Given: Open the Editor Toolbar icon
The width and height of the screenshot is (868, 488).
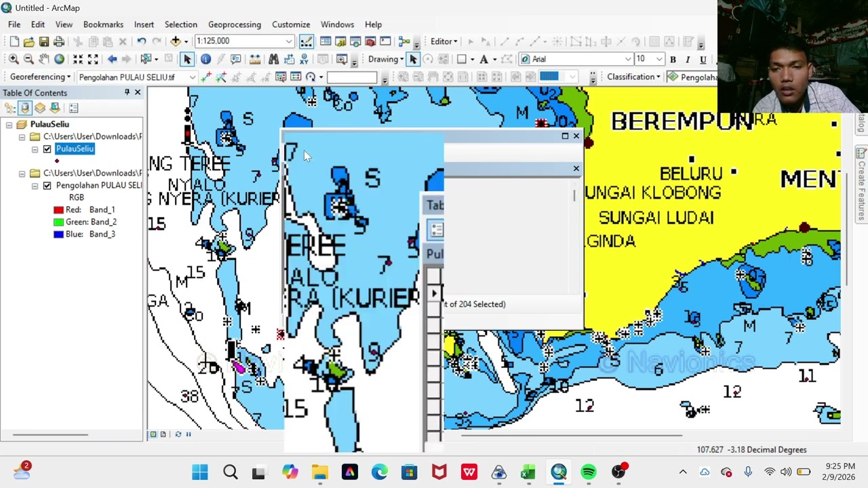Looking at the screenshot, I should pos(307,41).
